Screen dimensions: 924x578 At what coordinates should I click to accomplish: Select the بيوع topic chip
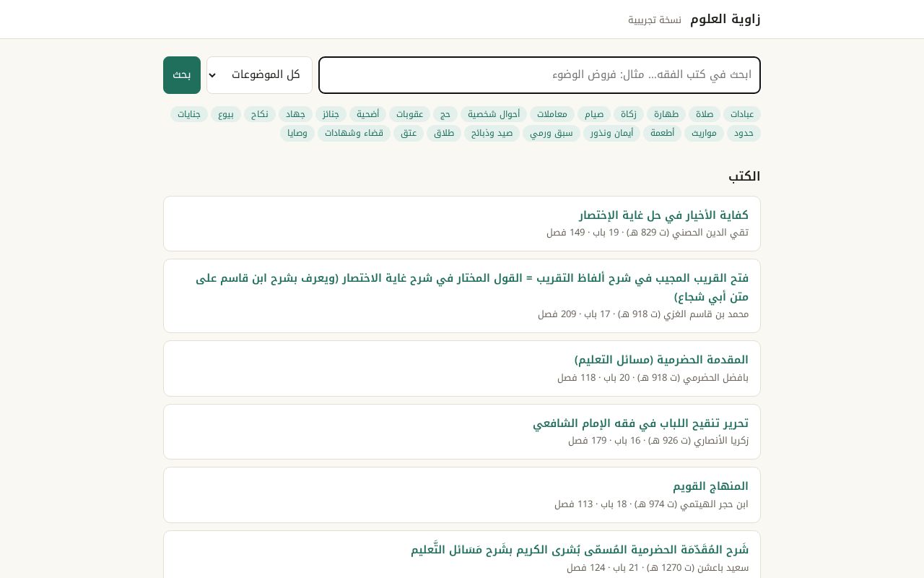(226, 114)
